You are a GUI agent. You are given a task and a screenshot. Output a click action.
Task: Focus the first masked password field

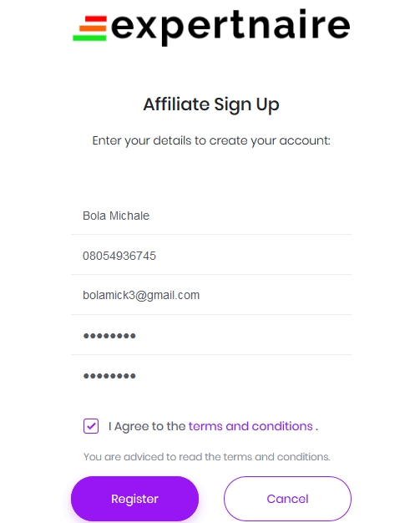[211, 336]
